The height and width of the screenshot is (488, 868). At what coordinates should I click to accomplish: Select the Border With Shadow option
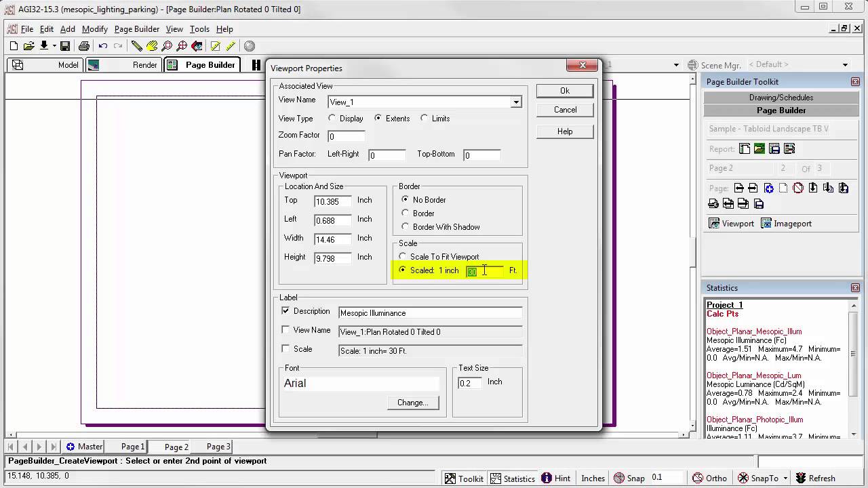pos(405,226)
